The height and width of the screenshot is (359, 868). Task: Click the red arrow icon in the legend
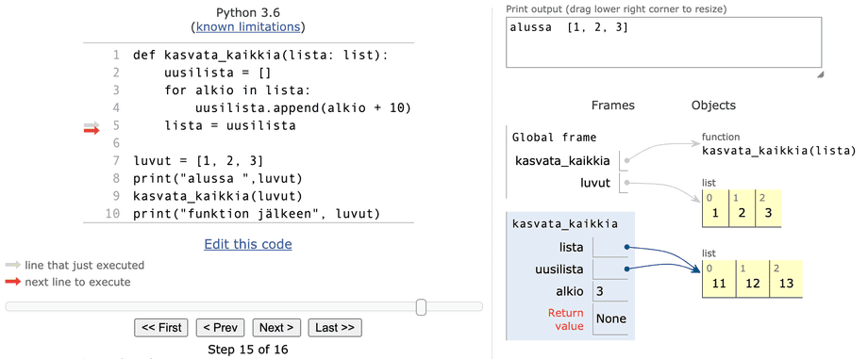[13, 282]
